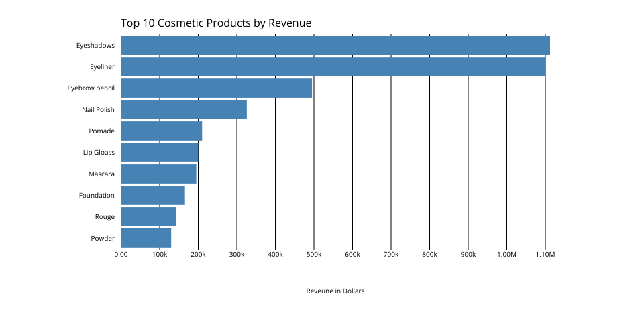Select the Nail Polish revenue bar
Screen dimensions: 644x335
click(x=184, y=110)
